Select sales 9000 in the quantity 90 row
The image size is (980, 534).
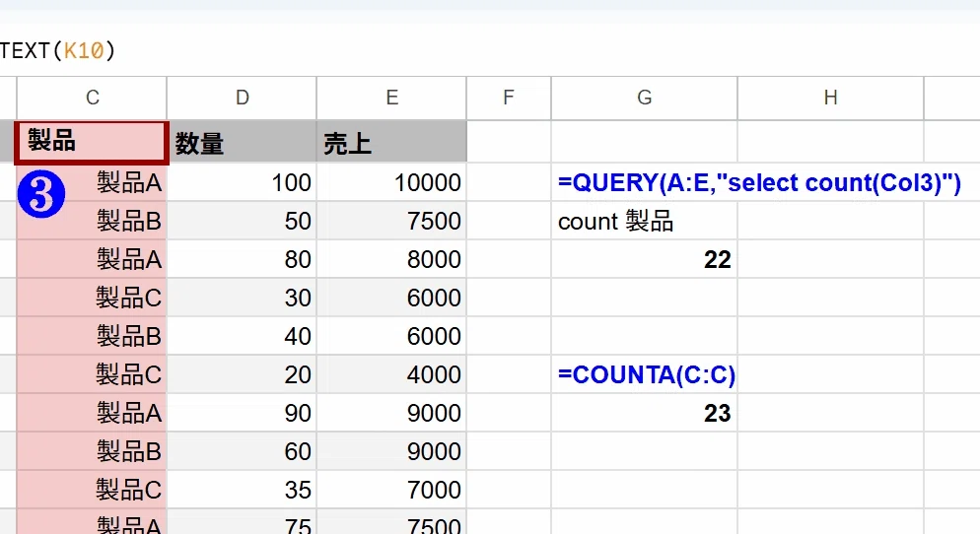[x=391, y=413]
